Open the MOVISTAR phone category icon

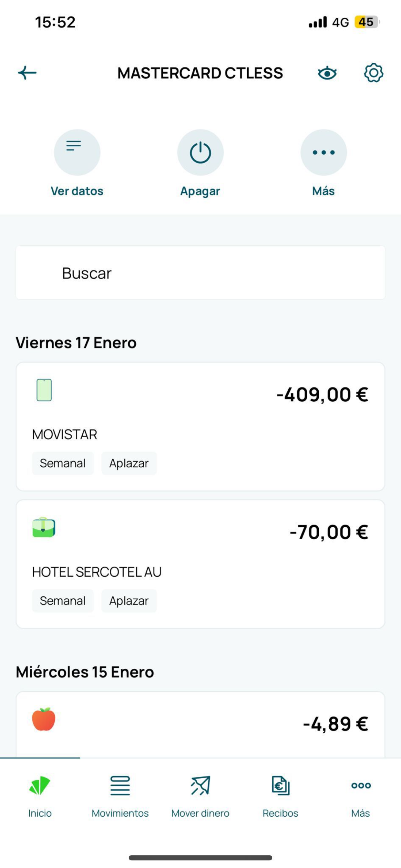(44, 390)
